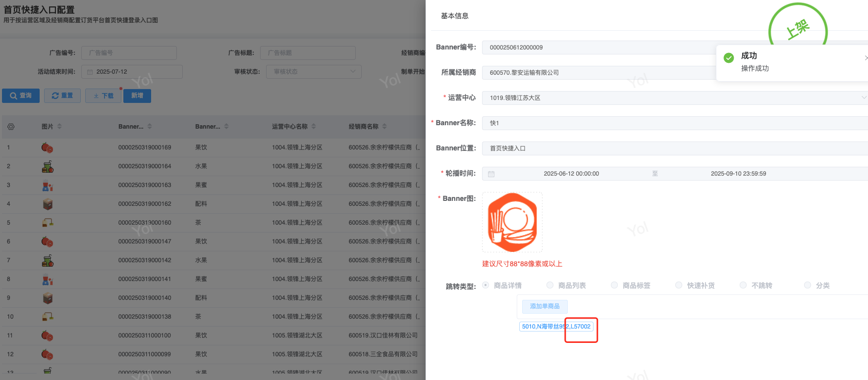Click 1005.领锋湖北大区 in row 0000250311000099
The height and width of the screenshot is (380, 868).
click(x=297, y=354)
